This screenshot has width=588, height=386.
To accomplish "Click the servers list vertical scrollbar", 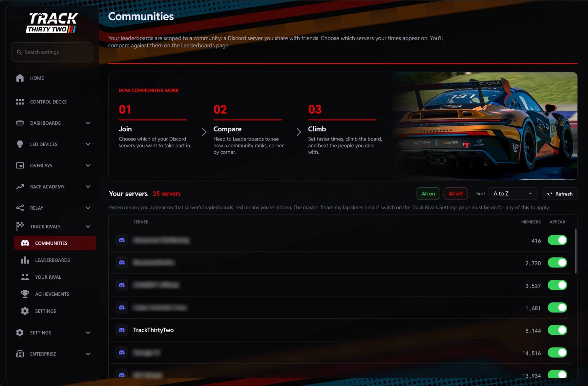I will 576,251.
